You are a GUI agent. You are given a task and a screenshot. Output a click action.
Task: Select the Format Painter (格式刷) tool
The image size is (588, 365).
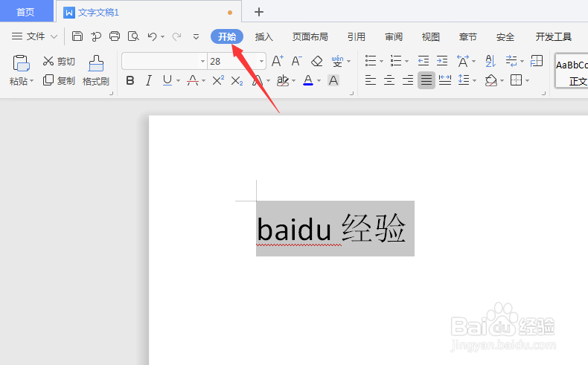click(95, 71)
